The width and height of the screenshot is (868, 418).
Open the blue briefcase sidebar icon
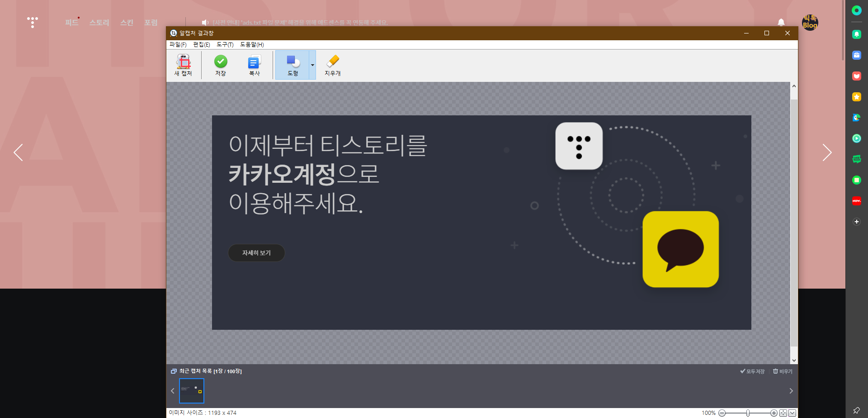857,55
